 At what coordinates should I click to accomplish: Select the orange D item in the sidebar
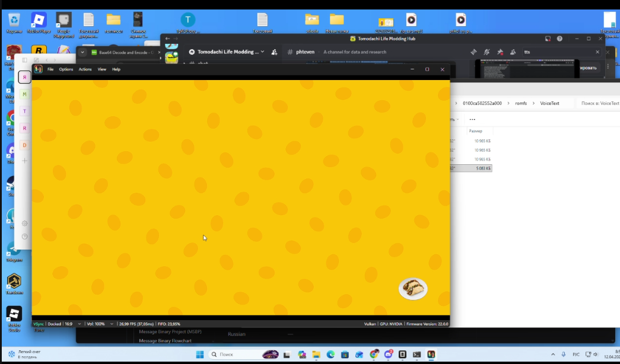tap(24, 145)
